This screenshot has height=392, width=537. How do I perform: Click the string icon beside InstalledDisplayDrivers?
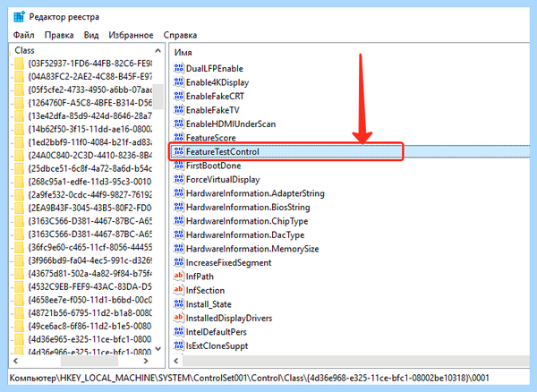tap(178, 318)
